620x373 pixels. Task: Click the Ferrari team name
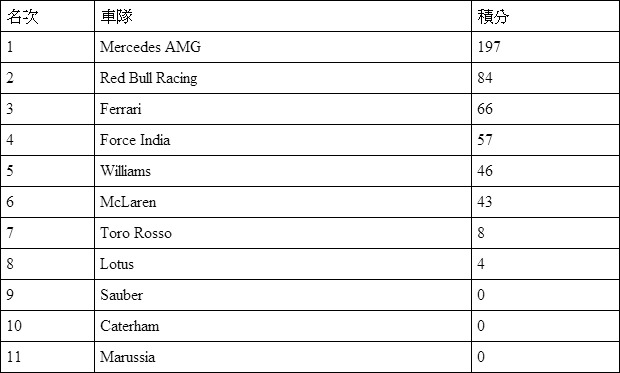120,109
